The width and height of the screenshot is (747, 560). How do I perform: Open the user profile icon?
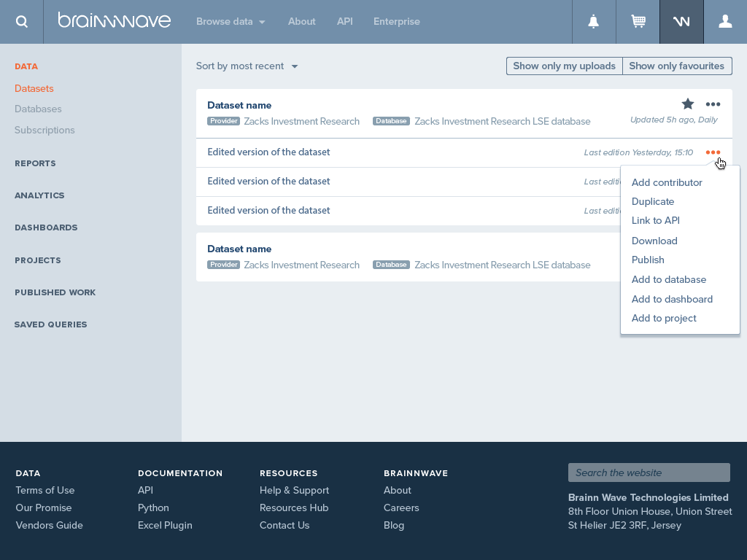coord(725,21)
